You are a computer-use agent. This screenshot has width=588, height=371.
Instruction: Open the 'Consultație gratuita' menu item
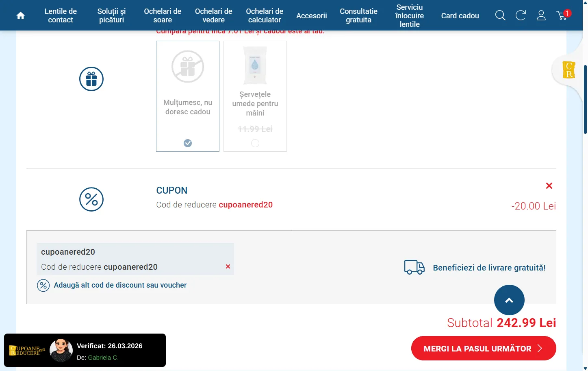358,16
